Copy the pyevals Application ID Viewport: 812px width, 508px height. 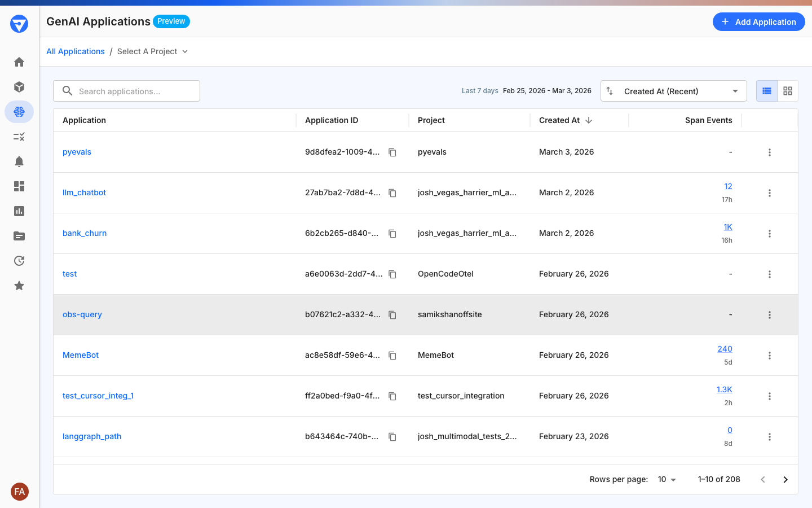392,152
